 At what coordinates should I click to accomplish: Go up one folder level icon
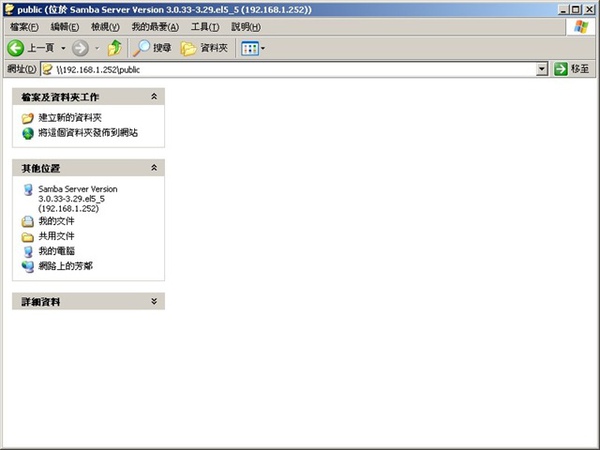(114, 48)
